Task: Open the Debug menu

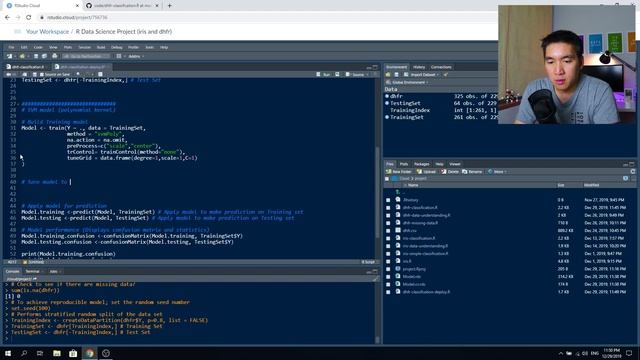Action: pos(117,47)
